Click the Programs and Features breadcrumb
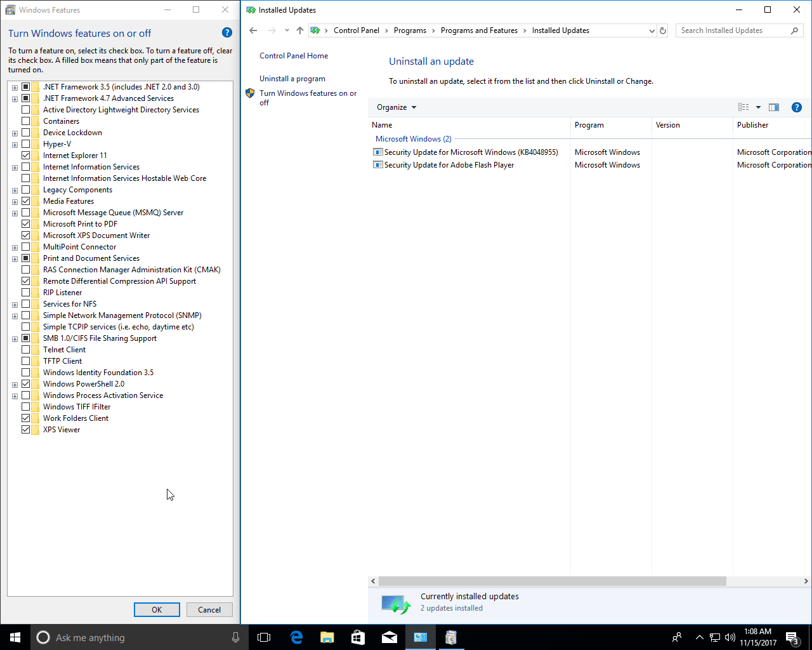Image resolution: width=812 pixels, height=650 pixels. (x=479, y=30)
